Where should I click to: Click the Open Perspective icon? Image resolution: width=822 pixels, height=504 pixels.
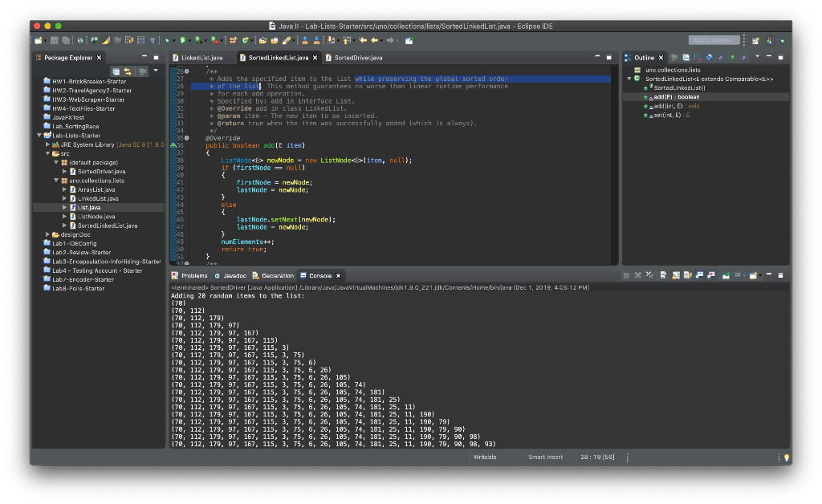click(755, 40)
